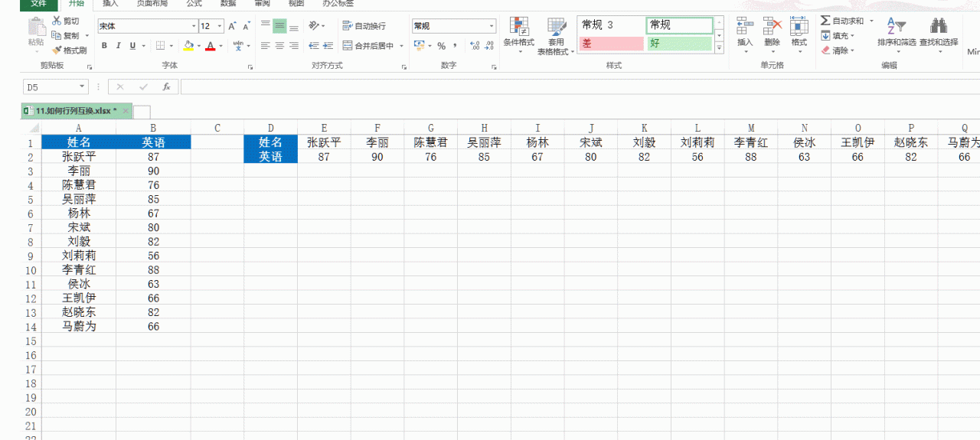Increase the cell indent

[329, 46]
